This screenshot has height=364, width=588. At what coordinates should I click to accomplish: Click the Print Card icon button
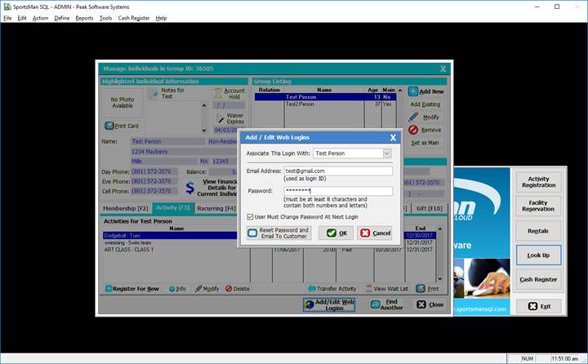109,126
